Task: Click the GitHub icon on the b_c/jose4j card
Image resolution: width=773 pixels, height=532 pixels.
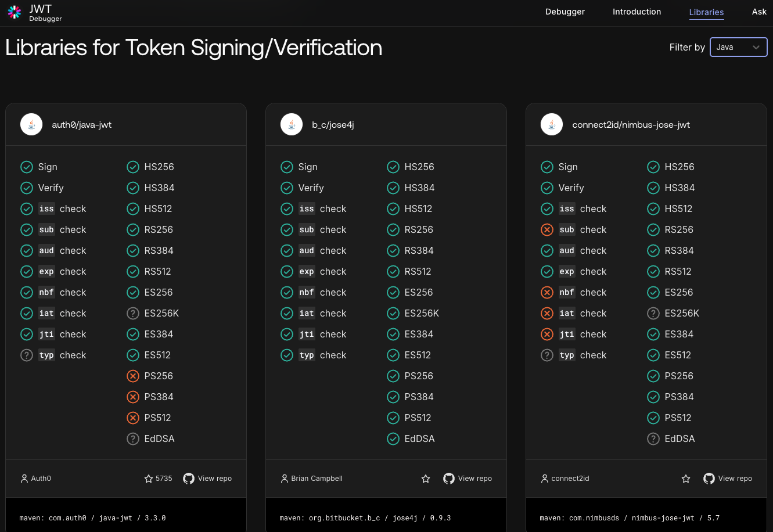Action: coord(449,479)
